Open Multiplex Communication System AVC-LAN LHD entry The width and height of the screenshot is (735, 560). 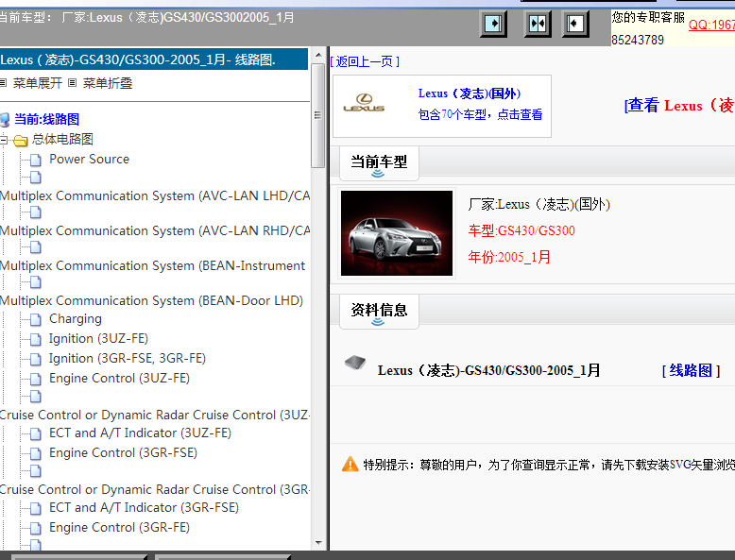tap(155, 195)
